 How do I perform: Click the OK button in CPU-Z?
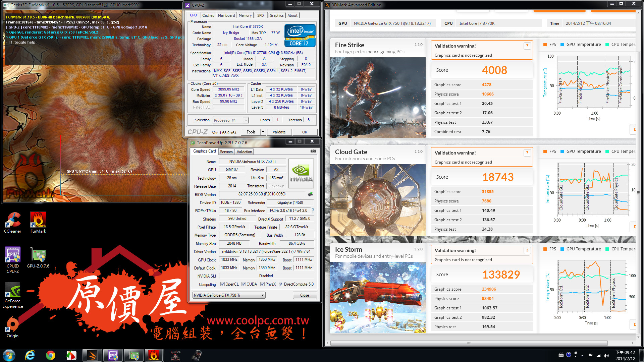tap(305, 132)
